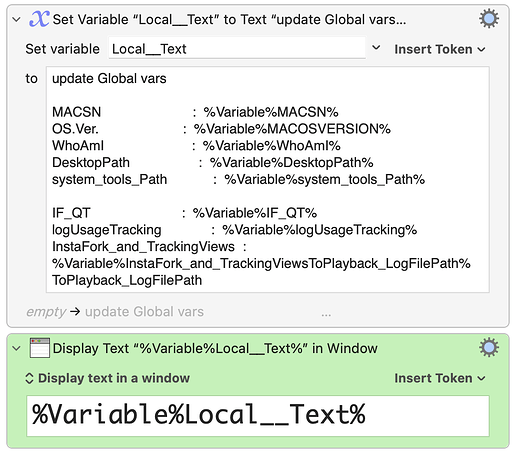Click the MACSN line in text box
The image size is (517, 455).
click(x=195, y=112)
